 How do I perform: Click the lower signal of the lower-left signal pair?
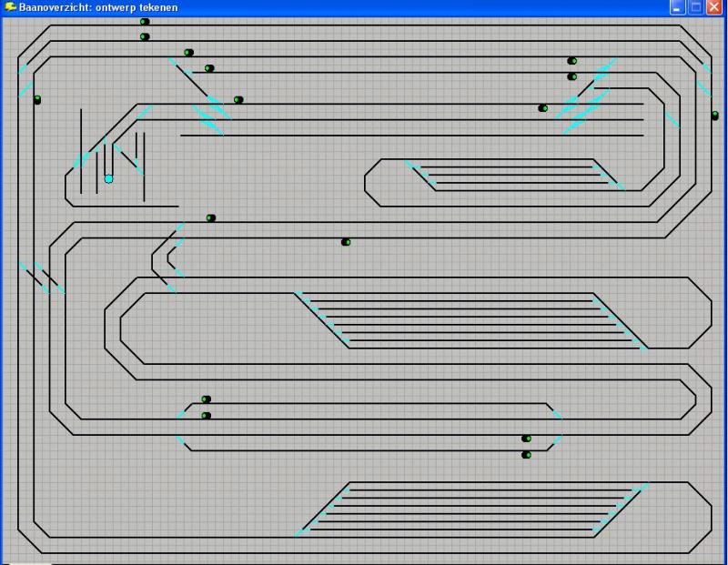point(206,416)
